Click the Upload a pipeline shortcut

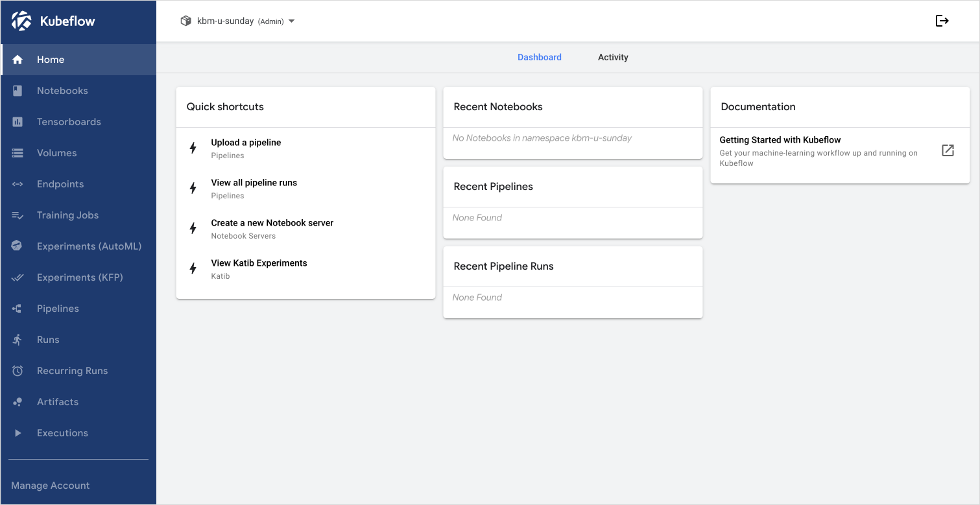[305, 148]
